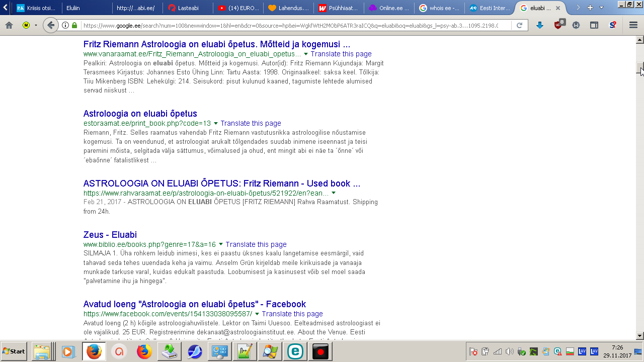Open the list all tabs dropdown arrow
644x362 pixels.
tap(601, 8)
